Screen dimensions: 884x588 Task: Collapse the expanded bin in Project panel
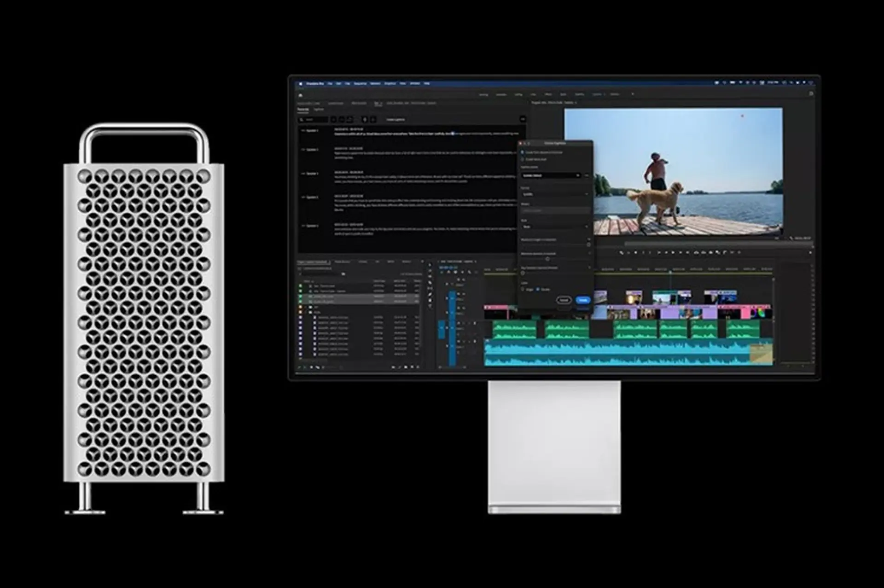point(305,312)
